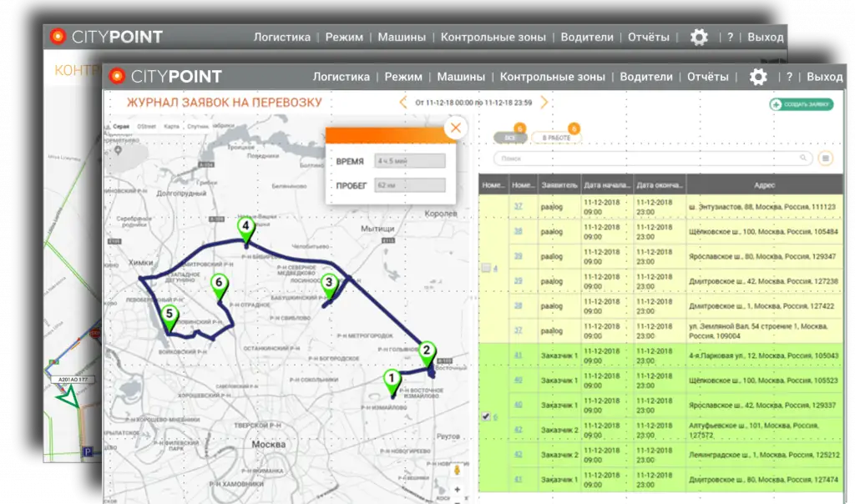Open 'Логистика' menu in front window
The width and height of the screenshot is (855, 504).
pos(341,77)
